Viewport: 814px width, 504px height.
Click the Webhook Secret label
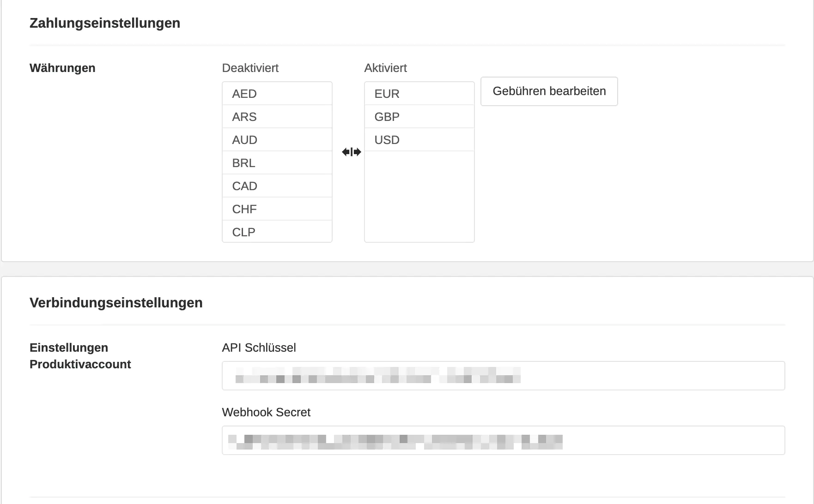pos(266,412)
